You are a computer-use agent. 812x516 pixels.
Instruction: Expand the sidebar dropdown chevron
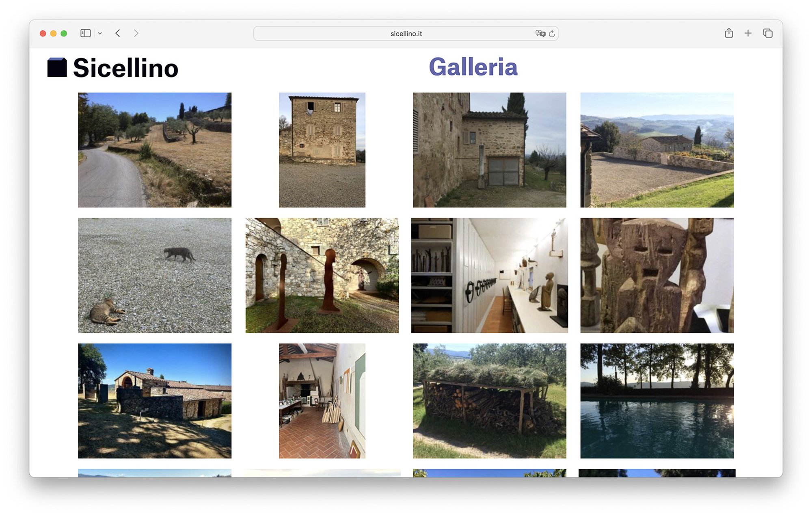[x=100, y=33]
